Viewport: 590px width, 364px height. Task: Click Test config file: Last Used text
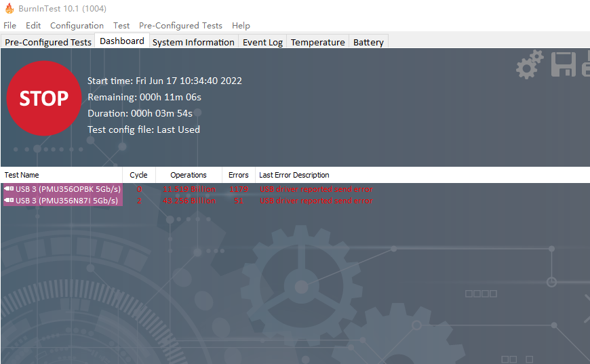(144, 129)
